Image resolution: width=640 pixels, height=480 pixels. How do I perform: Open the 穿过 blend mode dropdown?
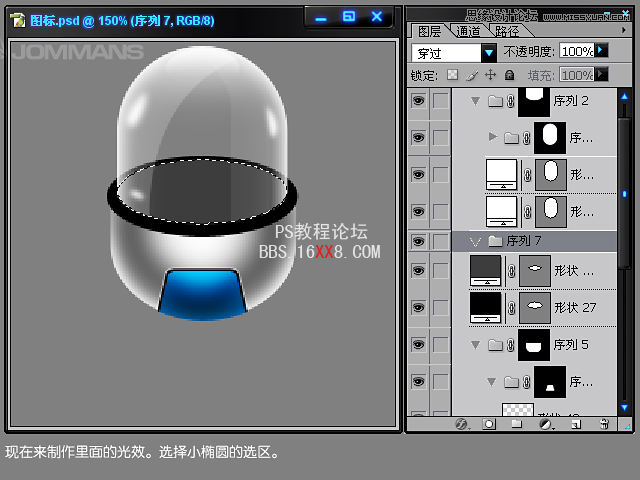click(x=488, y=52)
